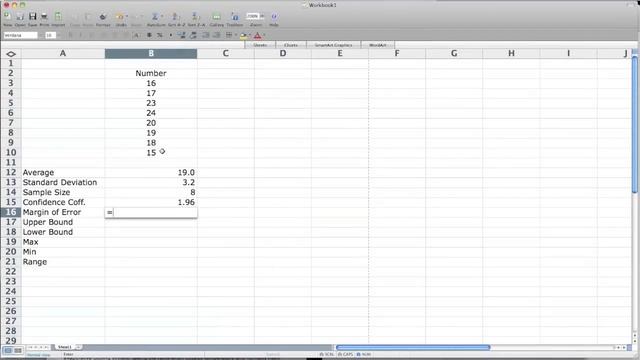640x360 pixels.
Task: Open the Charts gallery tab
Action: [291, 45]
